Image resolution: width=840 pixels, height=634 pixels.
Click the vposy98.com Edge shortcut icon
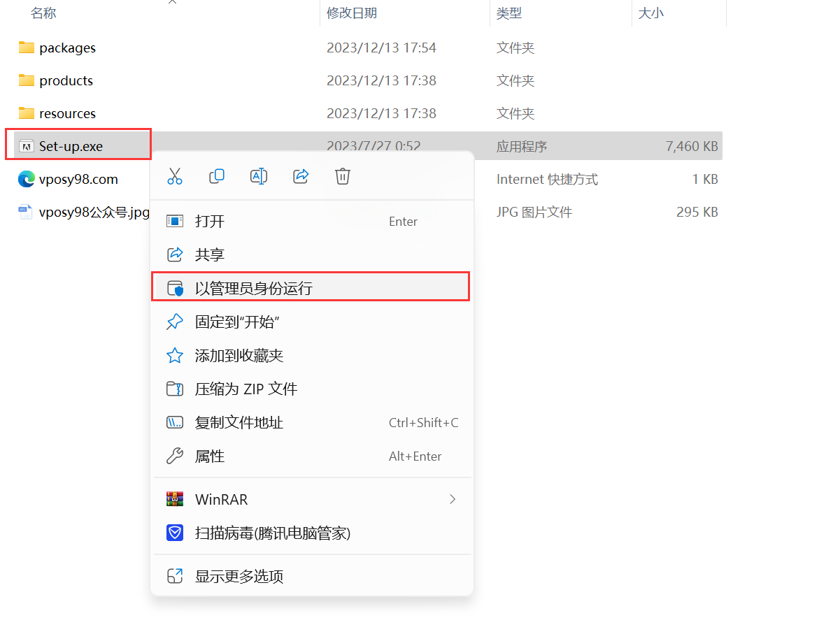[27, 180]
